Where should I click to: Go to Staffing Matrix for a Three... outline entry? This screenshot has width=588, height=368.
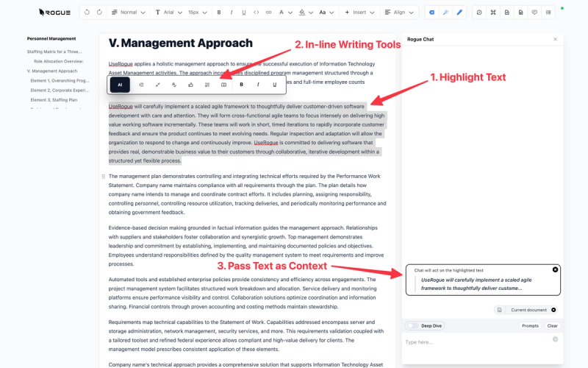pos(54,52)
